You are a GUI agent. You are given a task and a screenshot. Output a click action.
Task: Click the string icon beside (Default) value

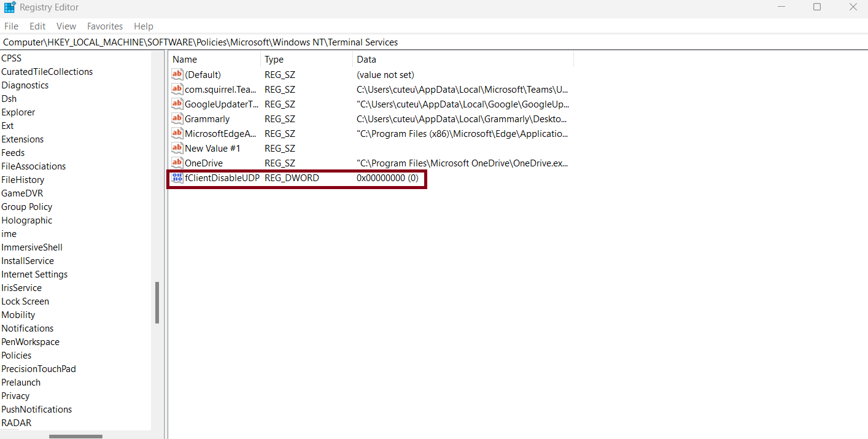pyautogui.click(x=177, y=74)
